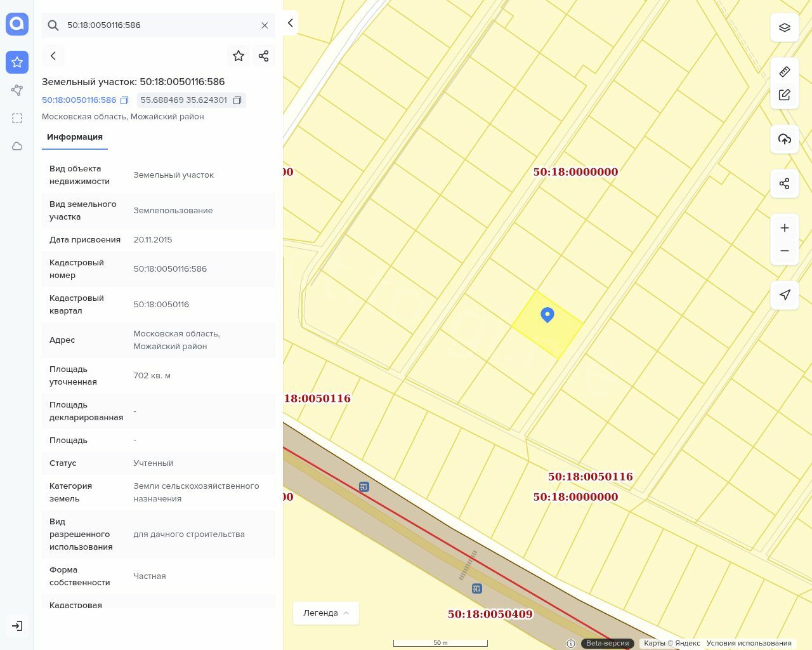Open the draw and edit tool
Viewport: 812px width, 650px height.
point(784,95)
